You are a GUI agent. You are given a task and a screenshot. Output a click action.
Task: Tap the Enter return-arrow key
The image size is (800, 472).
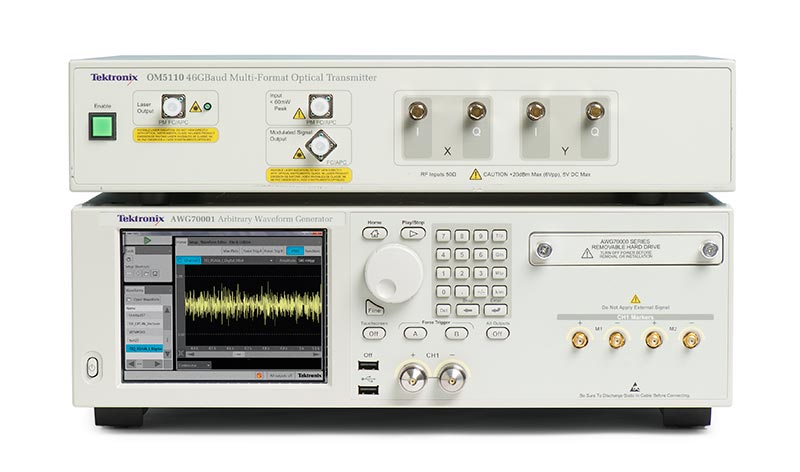[x=495, y=310]
